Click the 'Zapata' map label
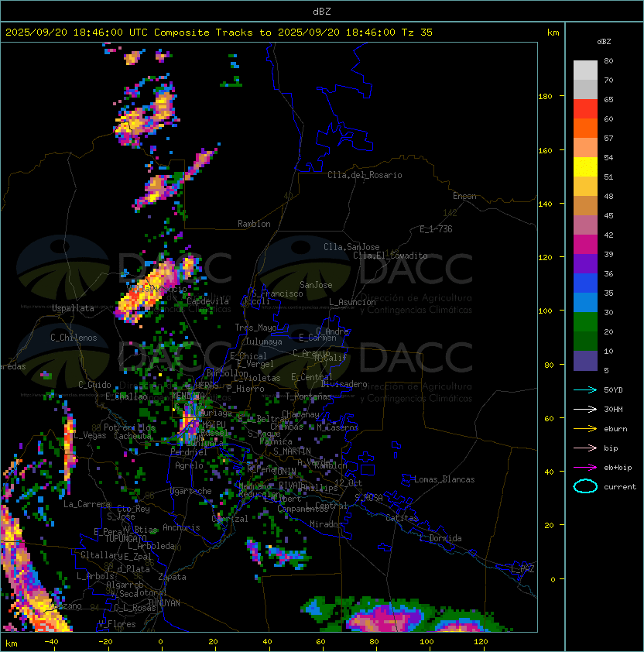Screen dimensions: 644x652 tap(172, 577)
